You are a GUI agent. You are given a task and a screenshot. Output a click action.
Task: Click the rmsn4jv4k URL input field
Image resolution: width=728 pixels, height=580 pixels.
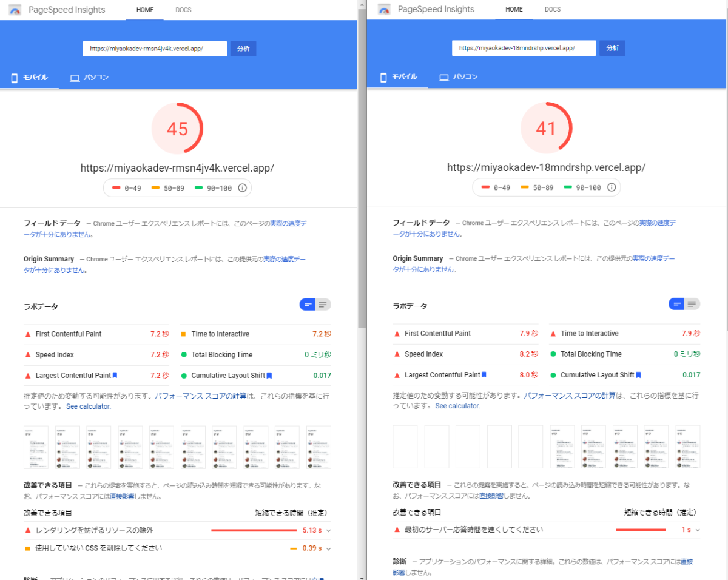pos(155,49)
